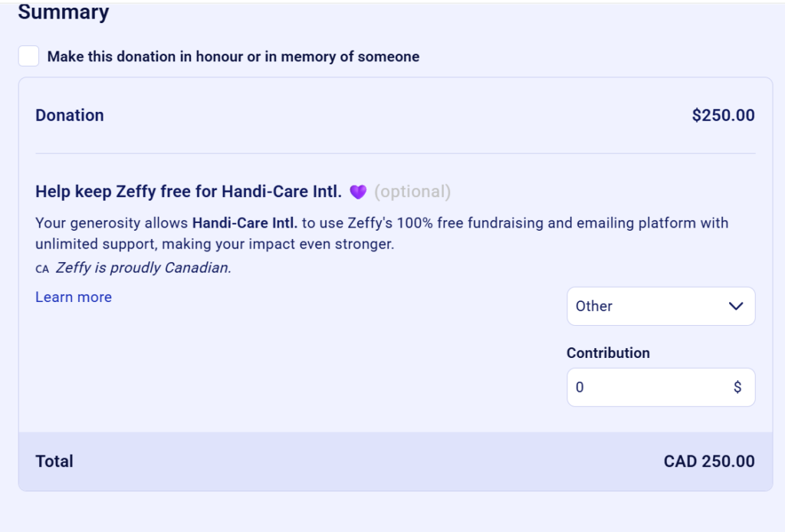Click the 'Contribution' field label
Viewport: 785px width, 532px height.
pos(608,353)
